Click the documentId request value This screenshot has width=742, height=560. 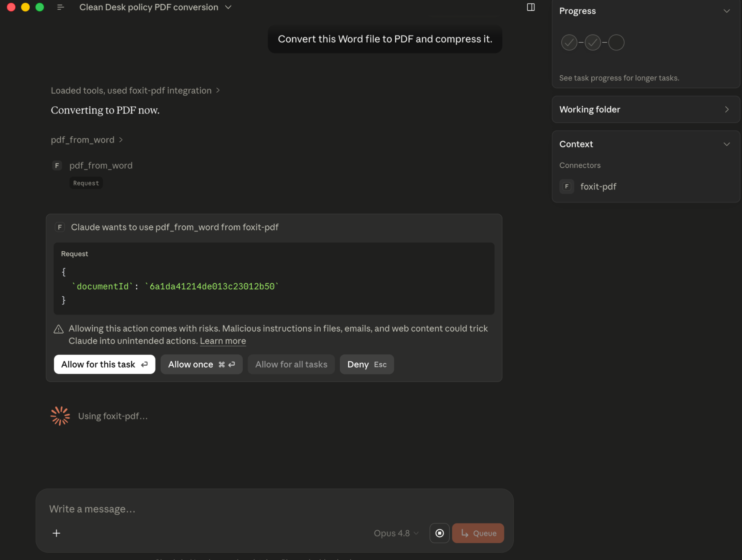click(212, 287)
